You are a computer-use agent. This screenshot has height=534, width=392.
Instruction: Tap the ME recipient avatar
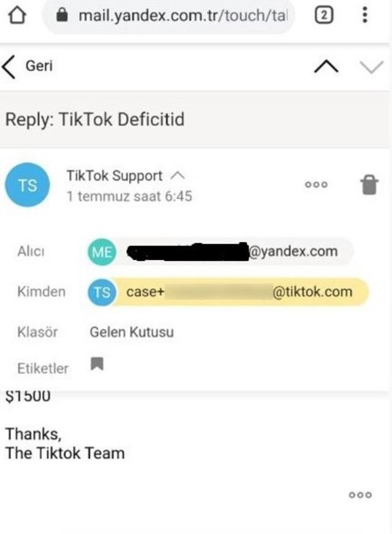(102, 252)
